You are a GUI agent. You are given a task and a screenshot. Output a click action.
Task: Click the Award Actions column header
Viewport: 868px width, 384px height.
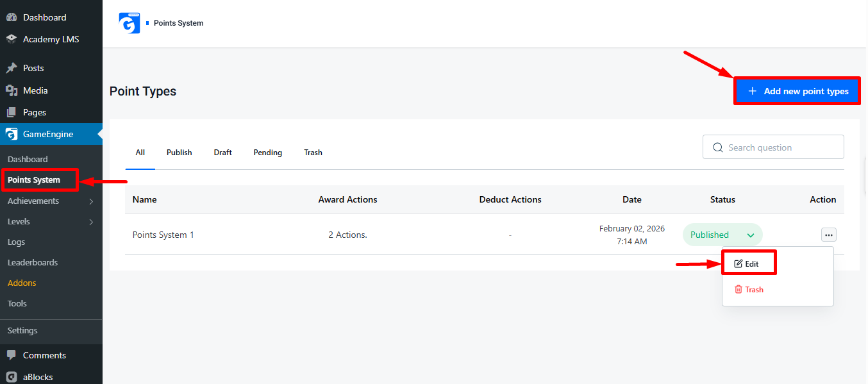348,199
